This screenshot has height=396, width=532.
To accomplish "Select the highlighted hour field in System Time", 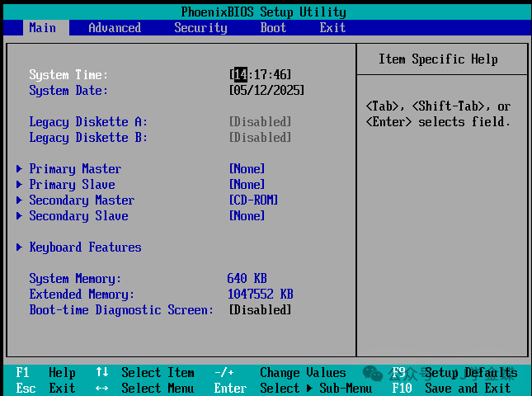I will coord(241,75).
